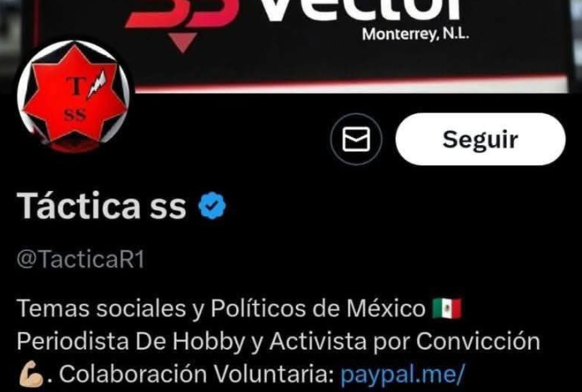Click the @TacticaR1 handle
This screenshot has width=582, height=392.
click(x=81, y=259)
